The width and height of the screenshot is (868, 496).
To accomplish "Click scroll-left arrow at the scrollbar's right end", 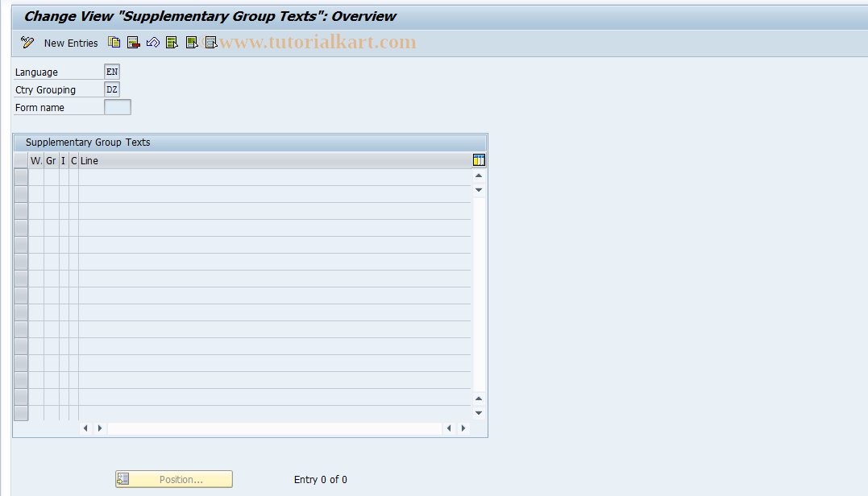I will [449, 428].
